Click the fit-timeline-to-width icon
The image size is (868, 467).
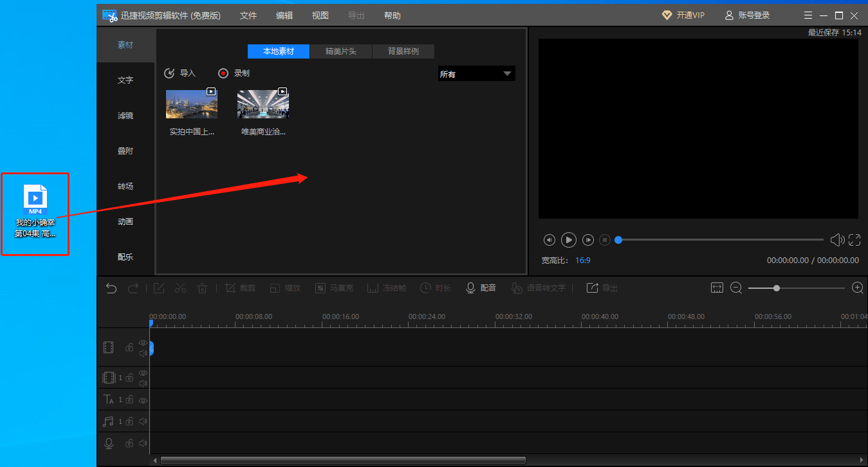pos(717,288)
